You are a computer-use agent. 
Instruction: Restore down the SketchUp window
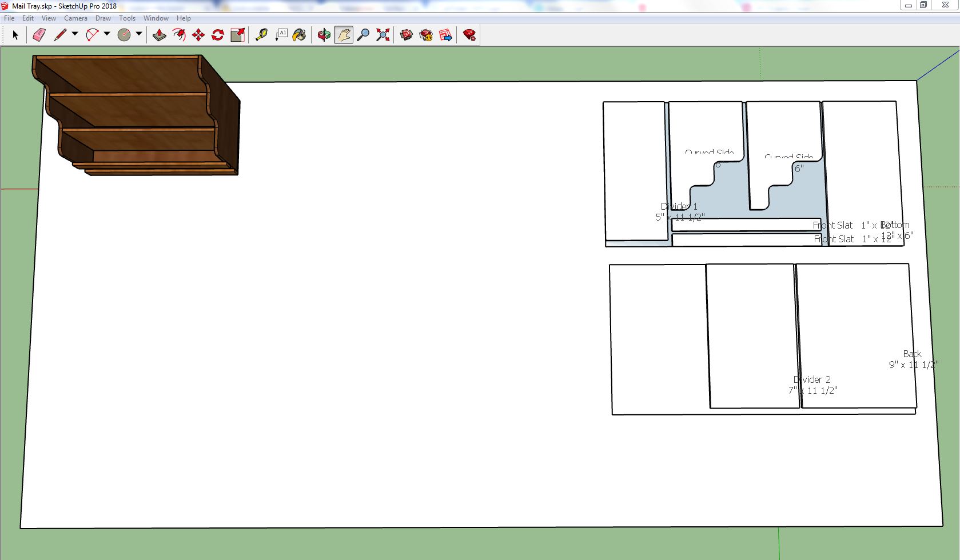pyautogui.click(x=923, y=5)
